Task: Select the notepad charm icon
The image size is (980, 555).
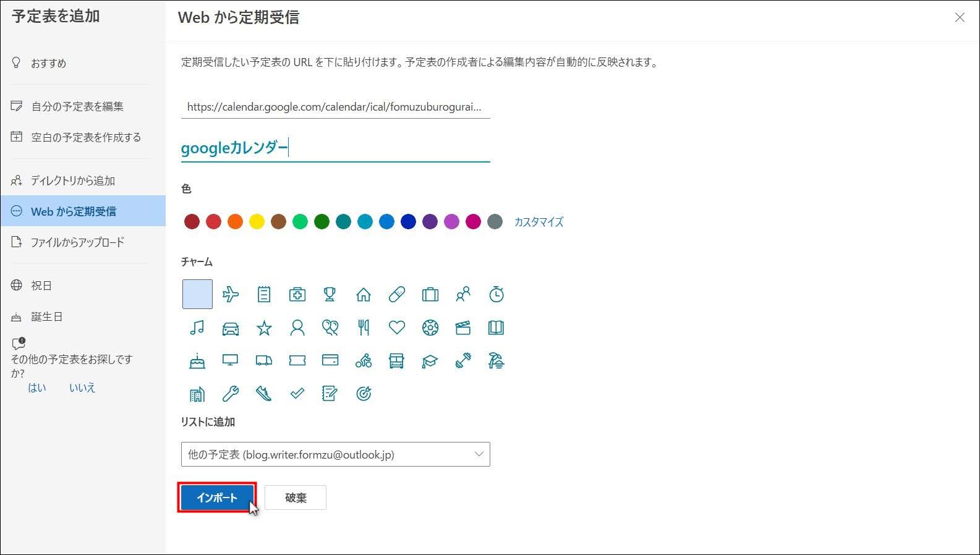Action: tap(264, 294)
